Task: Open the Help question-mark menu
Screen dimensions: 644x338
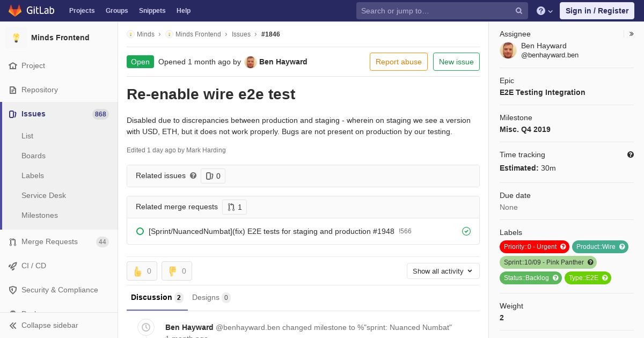Action: click(545, 11)
